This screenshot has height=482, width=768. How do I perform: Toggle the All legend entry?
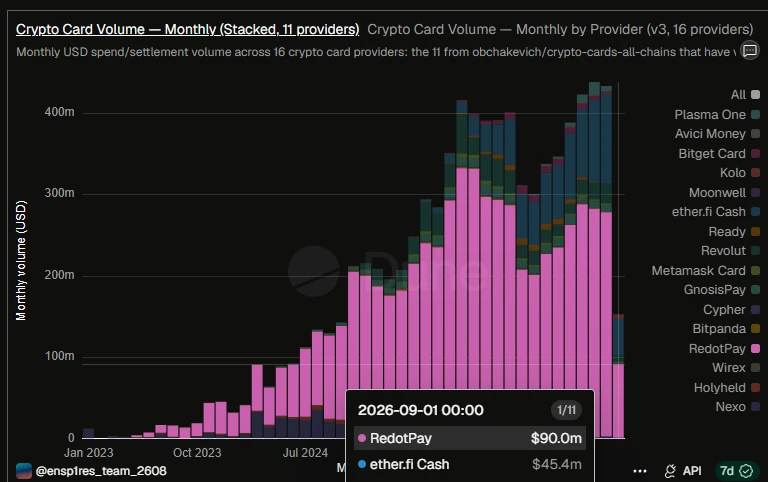point(745,95)
